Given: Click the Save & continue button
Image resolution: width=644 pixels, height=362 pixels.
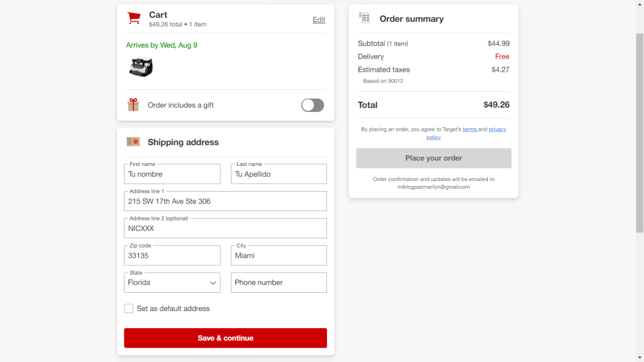Looking at the screenshot, I should pyautogui.click(x=226, y=337).
